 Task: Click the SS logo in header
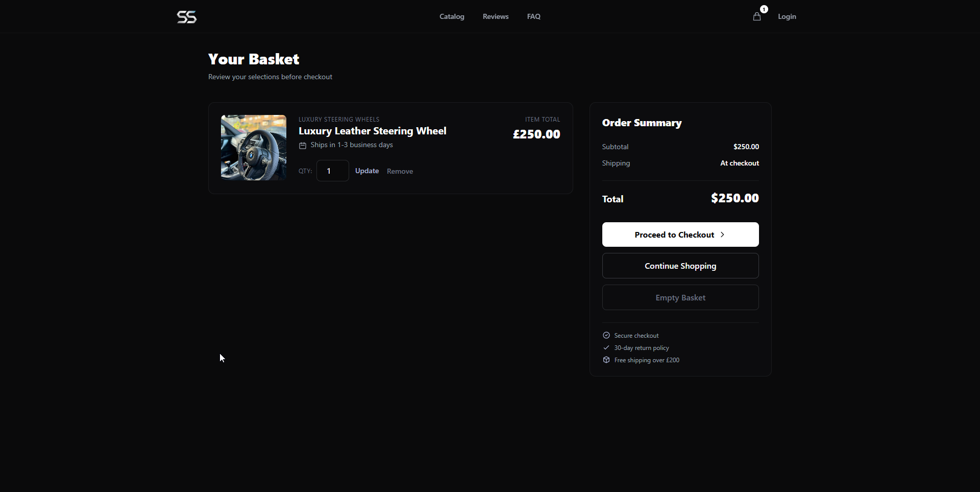pyautogui.click(x=187, y=17)
